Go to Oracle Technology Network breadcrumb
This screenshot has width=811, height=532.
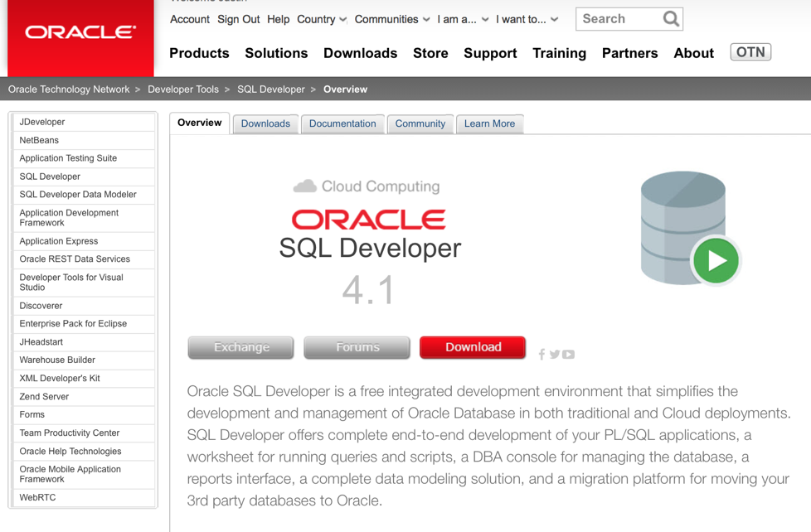click(x=69, y=89)
